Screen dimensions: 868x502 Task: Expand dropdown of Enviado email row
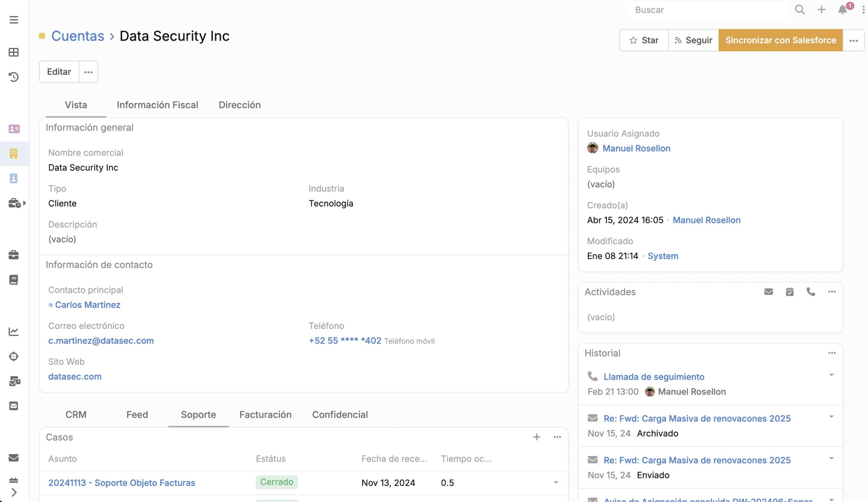[831, 458]
